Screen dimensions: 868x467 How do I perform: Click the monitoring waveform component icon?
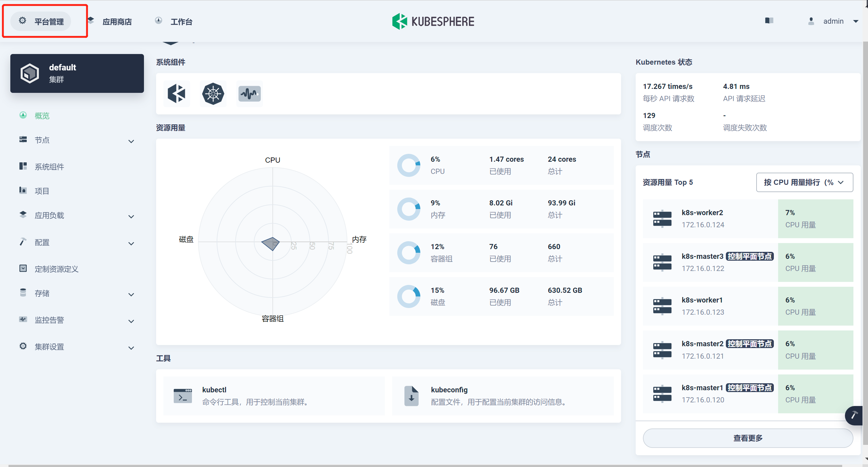point(249,93)
